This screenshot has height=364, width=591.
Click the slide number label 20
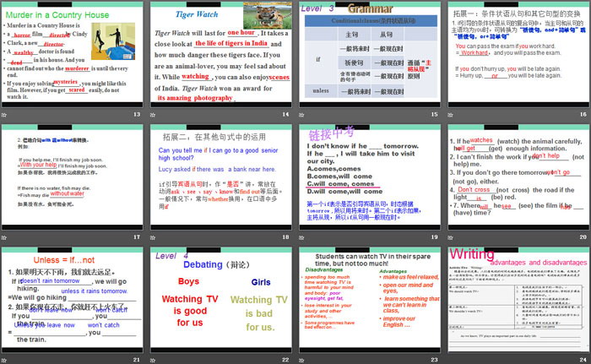[583, 236]
